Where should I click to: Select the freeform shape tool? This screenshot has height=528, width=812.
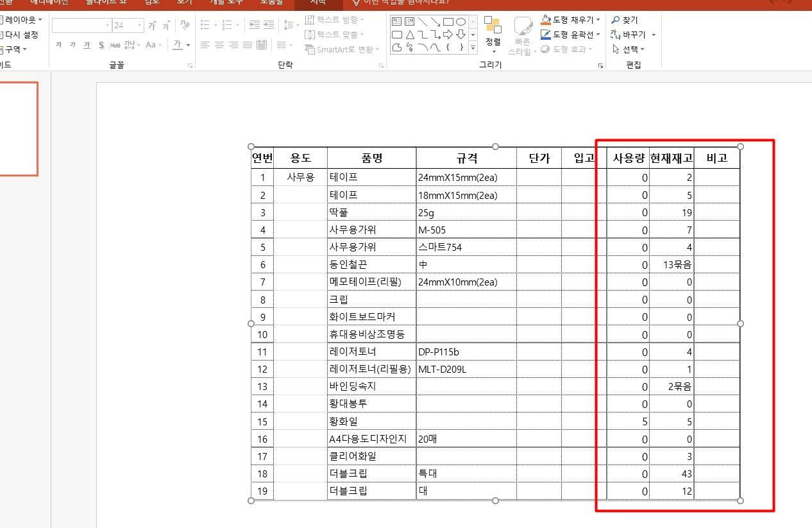click(397, 47)
